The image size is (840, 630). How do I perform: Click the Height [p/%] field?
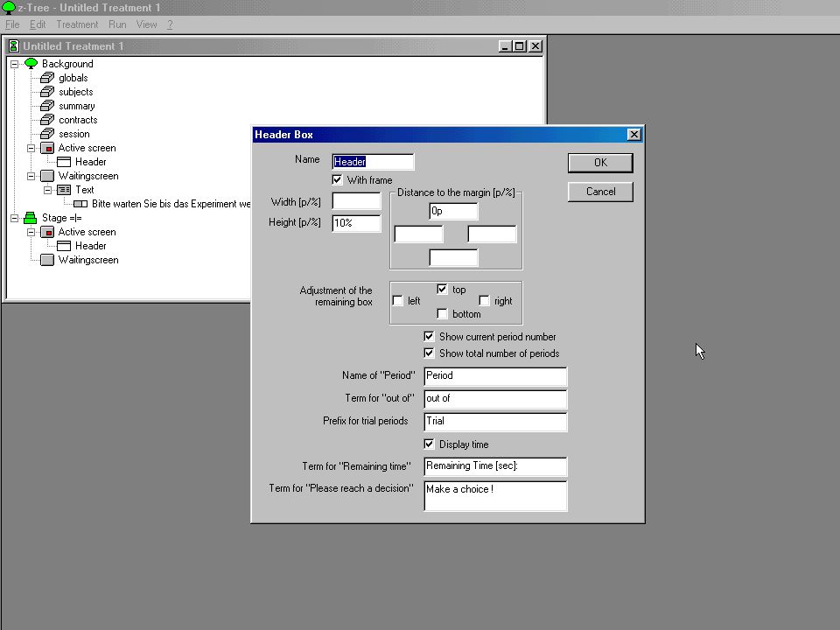[356, 223]
